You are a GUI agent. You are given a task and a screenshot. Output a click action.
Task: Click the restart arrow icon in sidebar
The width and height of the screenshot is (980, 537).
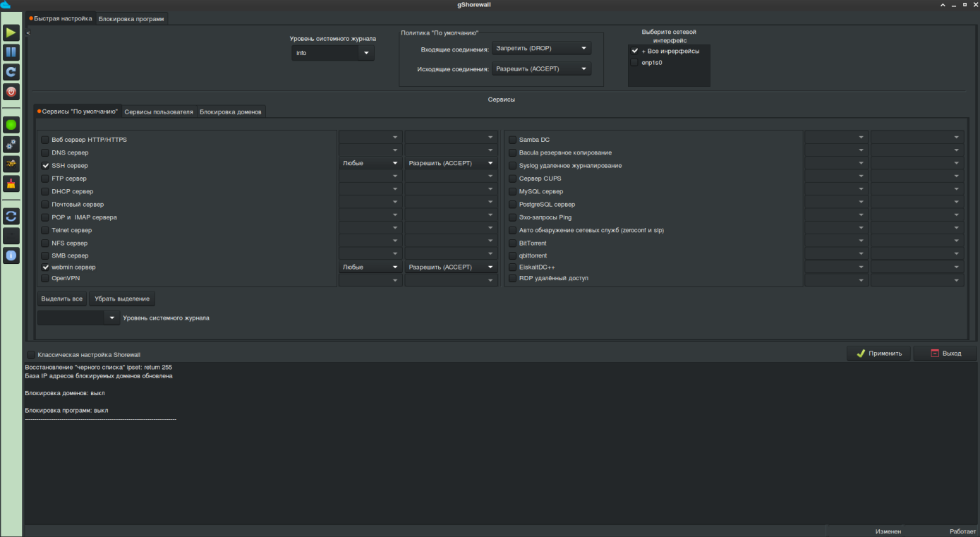pyautogui.click(x=11, y=72)
